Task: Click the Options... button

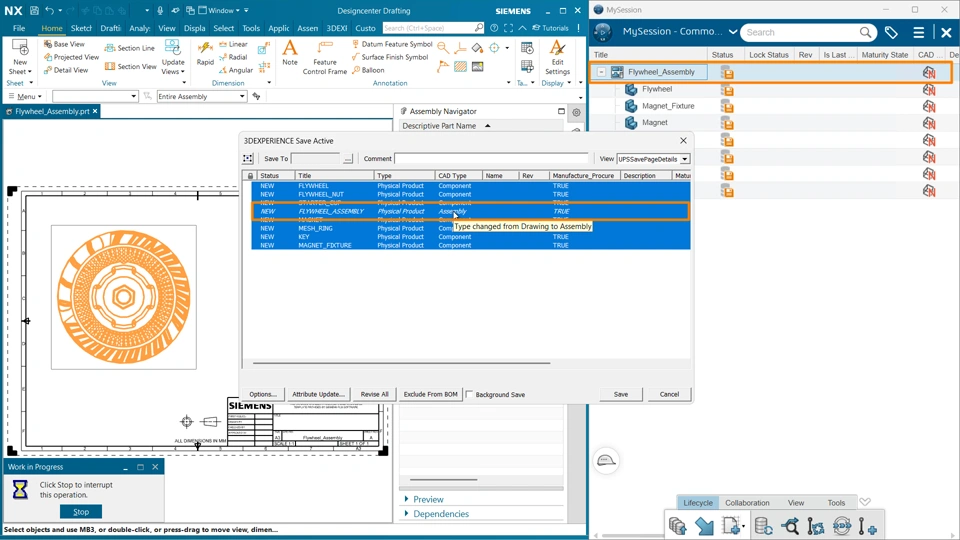Action: coord(263,394)
